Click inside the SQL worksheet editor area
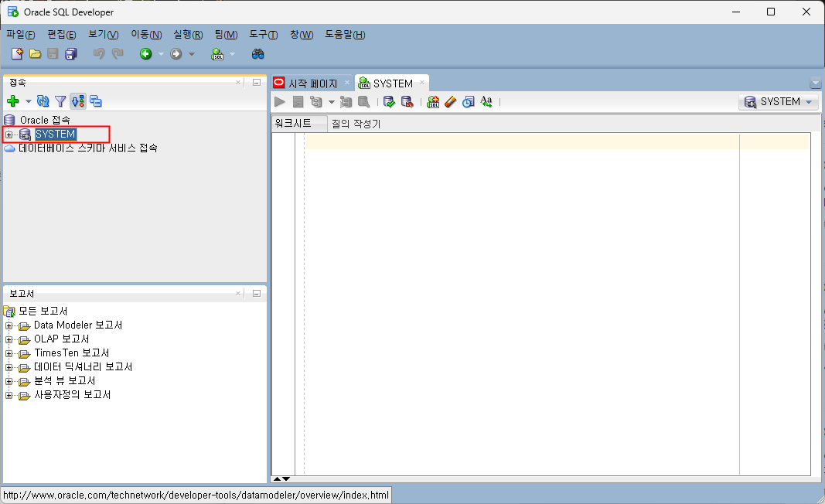The height and width of the screenshot is (504, 825). (x=503, y=271)
